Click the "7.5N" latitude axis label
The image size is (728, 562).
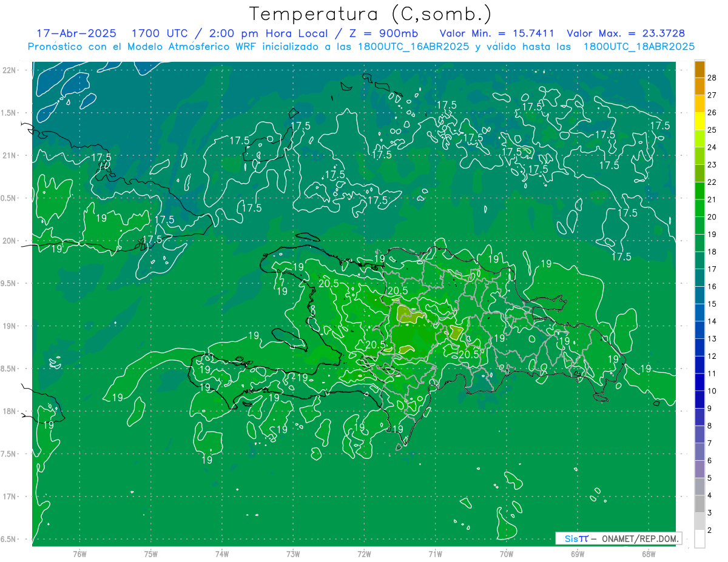pos(9,453)
